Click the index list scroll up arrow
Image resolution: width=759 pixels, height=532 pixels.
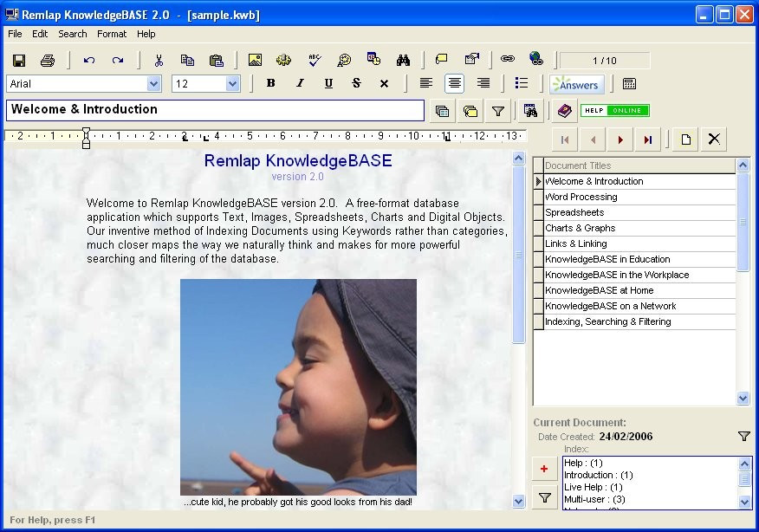click(x=744, y=464)
